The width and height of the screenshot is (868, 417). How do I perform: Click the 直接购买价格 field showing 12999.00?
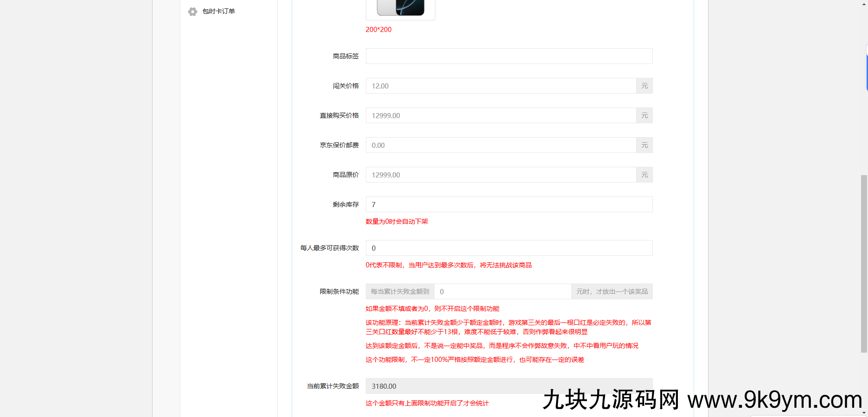coord(501,115)
